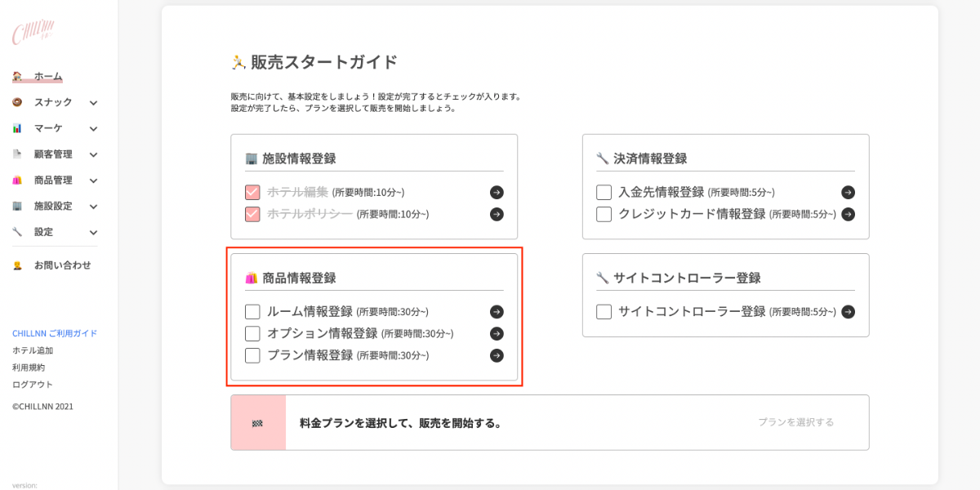Viewport: 980px width, 490px height.
Task: Check the 入金先情報登録 checkbox
Action: (604, 193)
